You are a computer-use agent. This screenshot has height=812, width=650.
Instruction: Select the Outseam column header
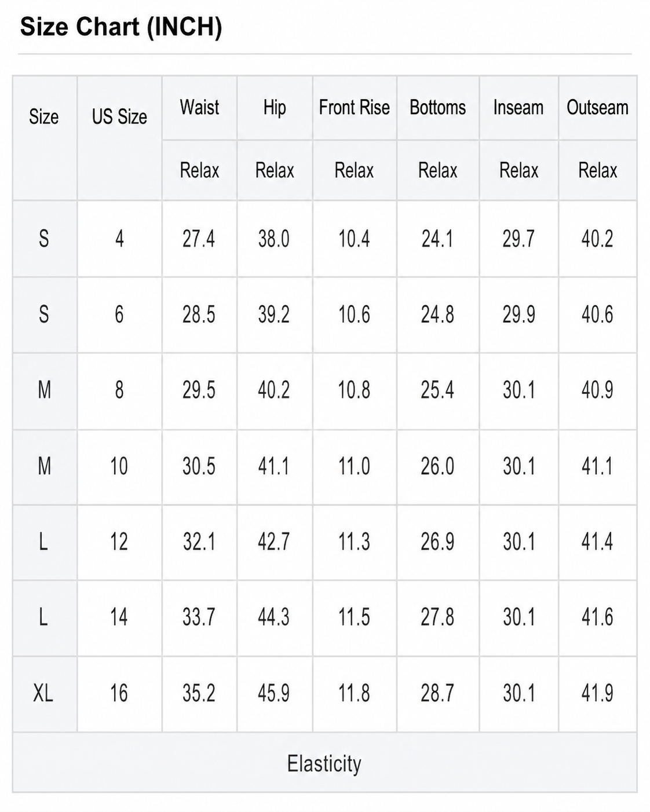597,108
